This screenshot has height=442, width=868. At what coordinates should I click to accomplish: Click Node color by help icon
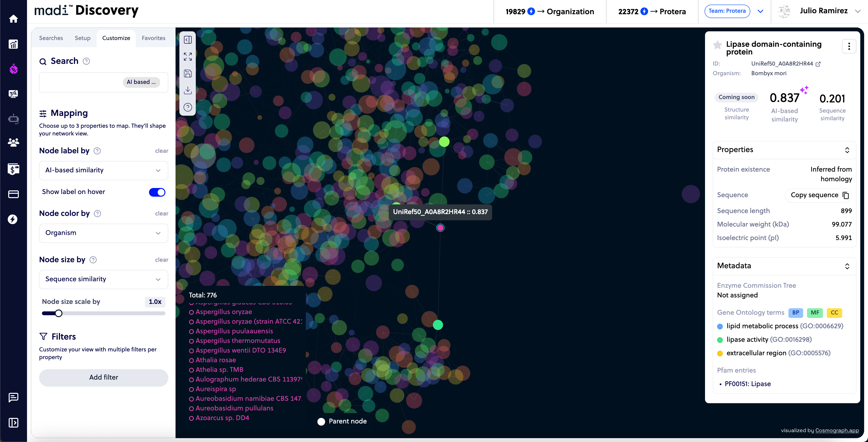coord(97,214)
